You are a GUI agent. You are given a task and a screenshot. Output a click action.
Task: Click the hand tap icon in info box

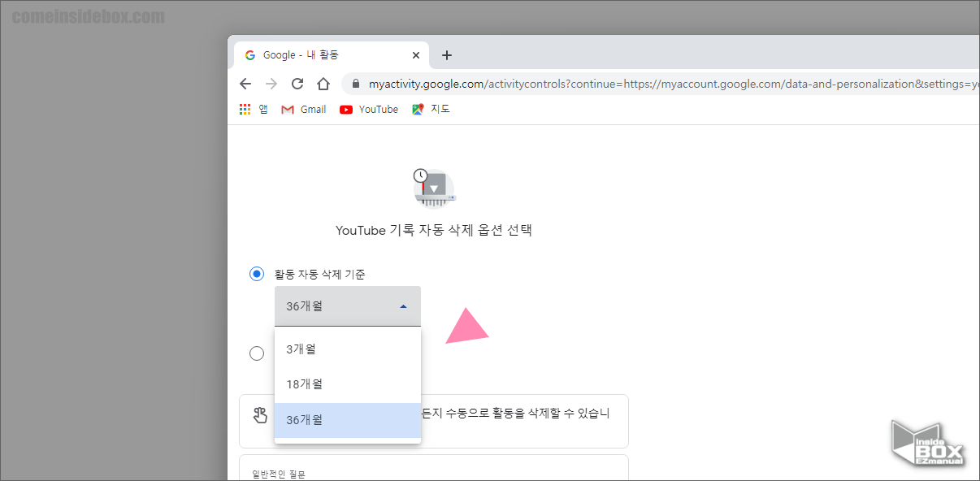coord(260,415)
